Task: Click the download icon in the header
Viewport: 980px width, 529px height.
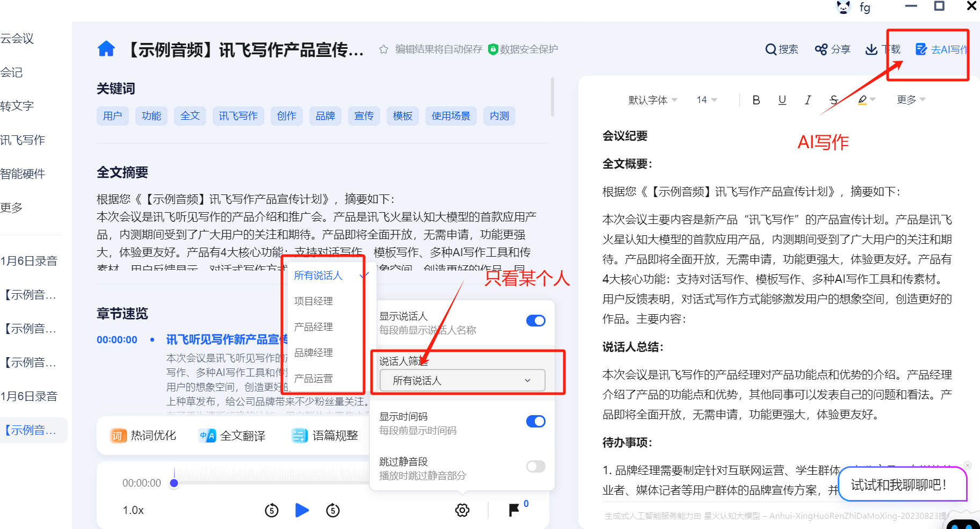Action: tap(871, 49)
